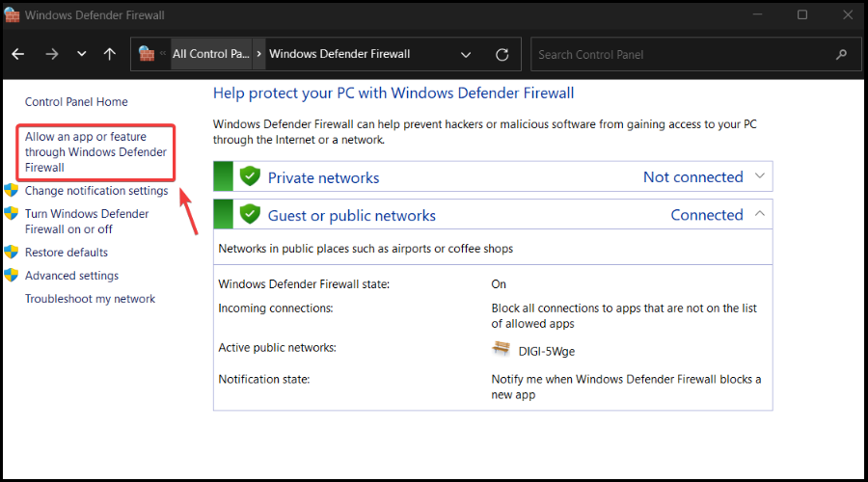This screenshot has width=868, height=482.
Task: Click green shield icon for Private networks
Action: (x=250, y=176)
